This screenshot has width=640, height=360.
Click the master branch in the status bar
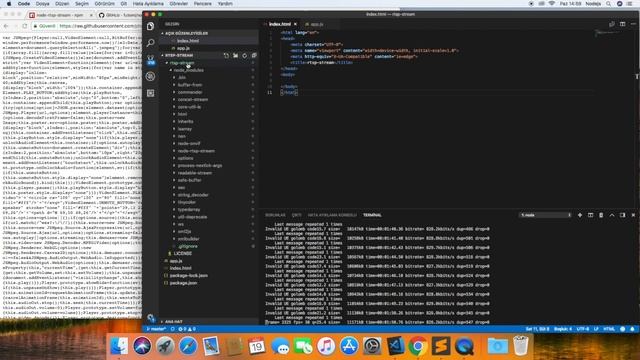(x=157, y=329)
